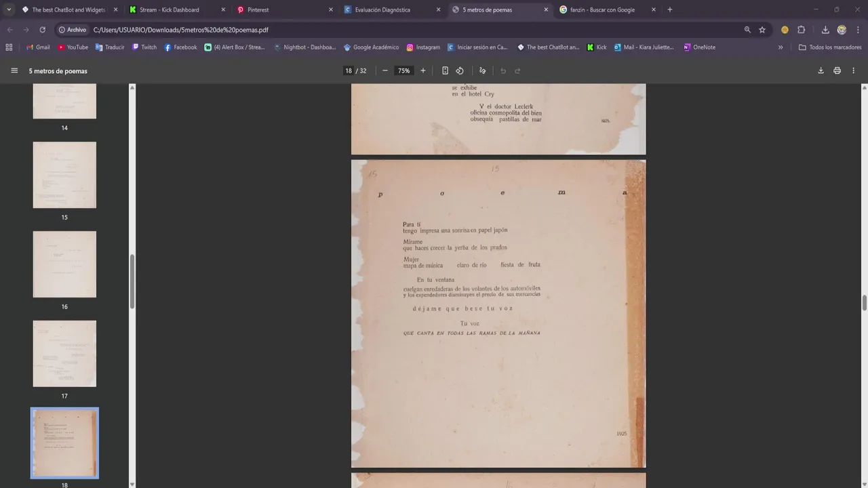Open the Kick bookmark
Screen dimensions: 868x488
pos(597,47)
